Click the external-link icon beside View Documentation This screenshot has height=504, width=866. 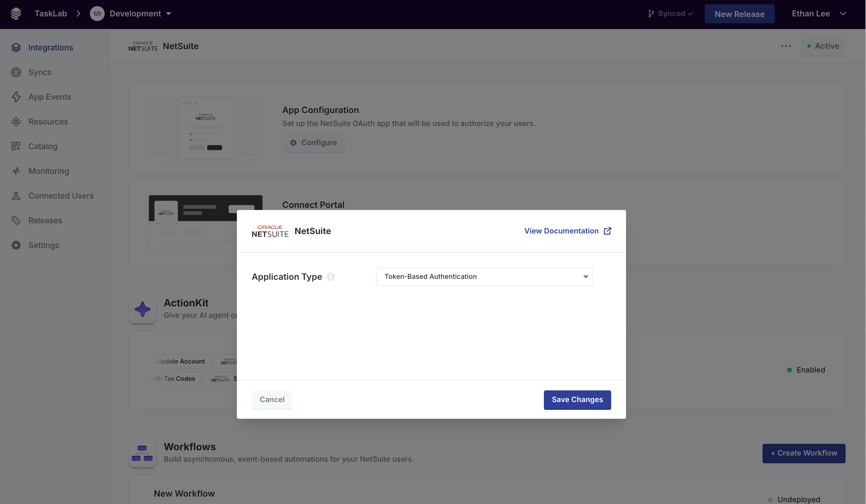click(607, 231)
